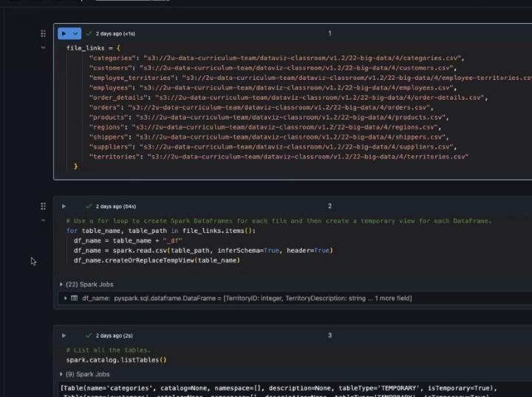The height and width of the screenshot is (397, 532).
Task: Click the table icon beside df_name
Action: 75,298
